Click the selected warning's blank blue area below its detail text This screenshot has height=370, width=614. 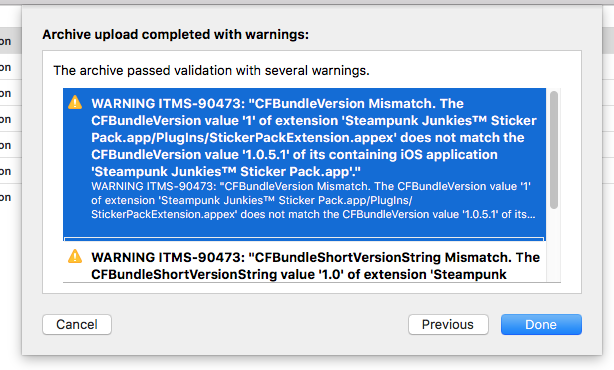[x=304, y=229]
